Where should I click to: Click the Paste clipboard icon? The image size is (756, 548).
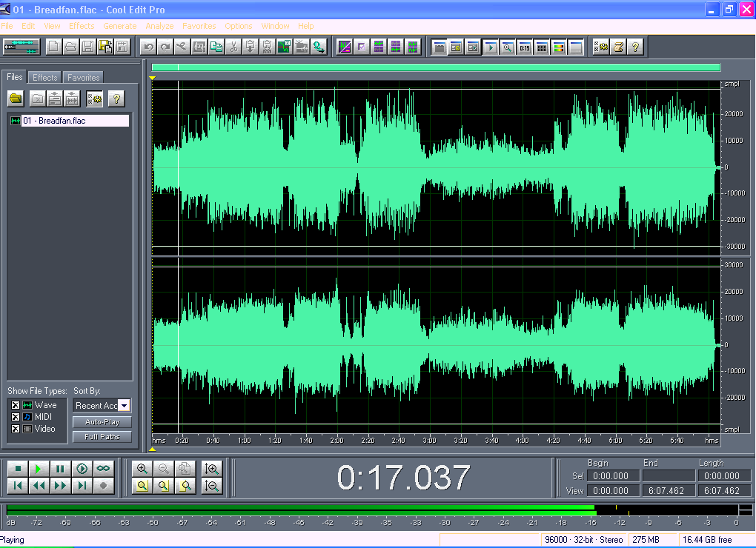tap(251, 47)
